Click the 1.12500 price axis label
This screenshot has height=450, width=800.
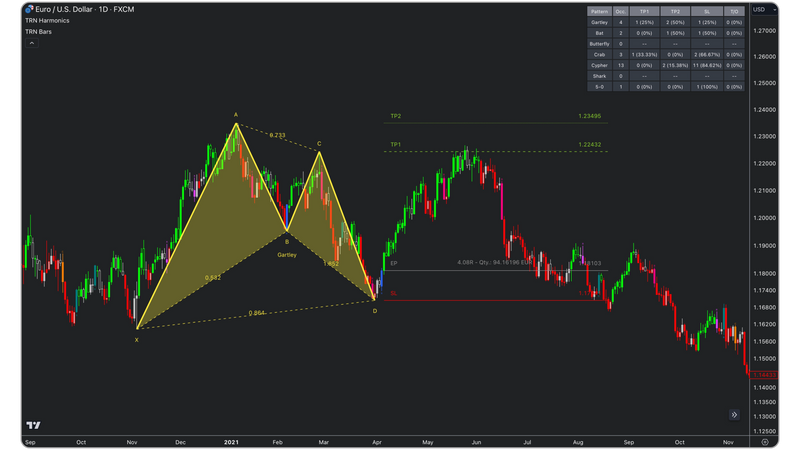coord(764,432)
